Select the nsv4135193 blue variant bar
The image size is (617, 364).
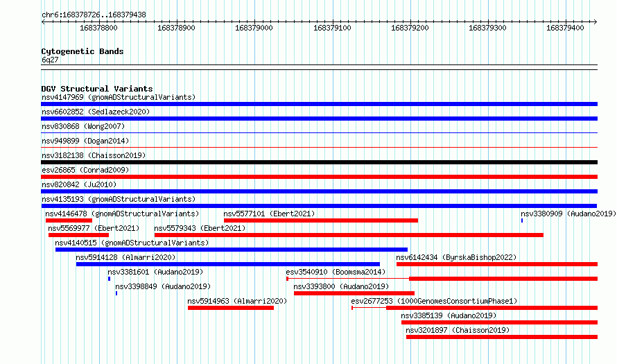[319, 206]
